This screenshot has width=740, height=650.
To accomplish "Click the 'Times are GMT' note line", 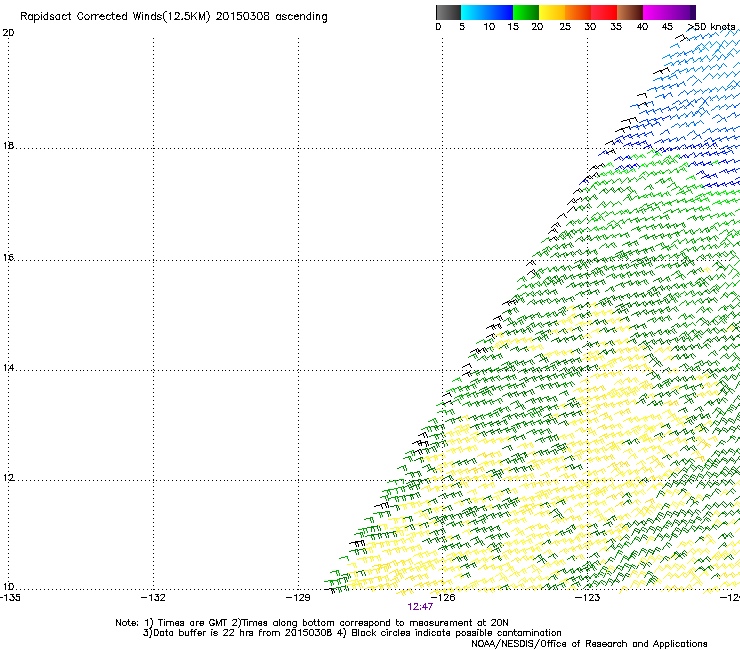I will [x=312, y=623].
